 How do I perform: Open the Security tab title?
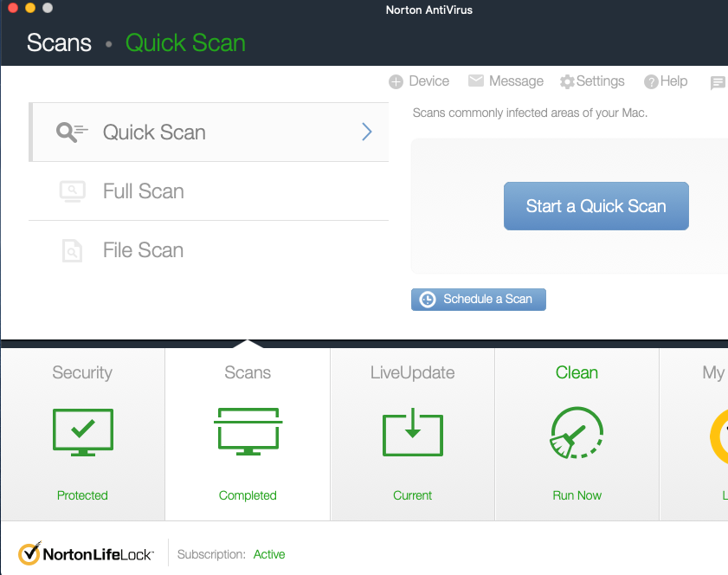point(82,372)
